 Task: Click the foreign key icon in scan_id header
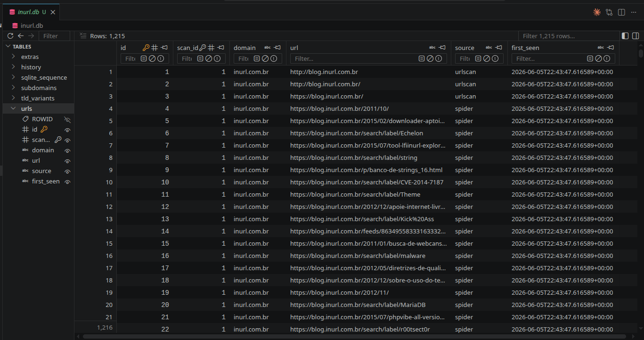[203, 48]
